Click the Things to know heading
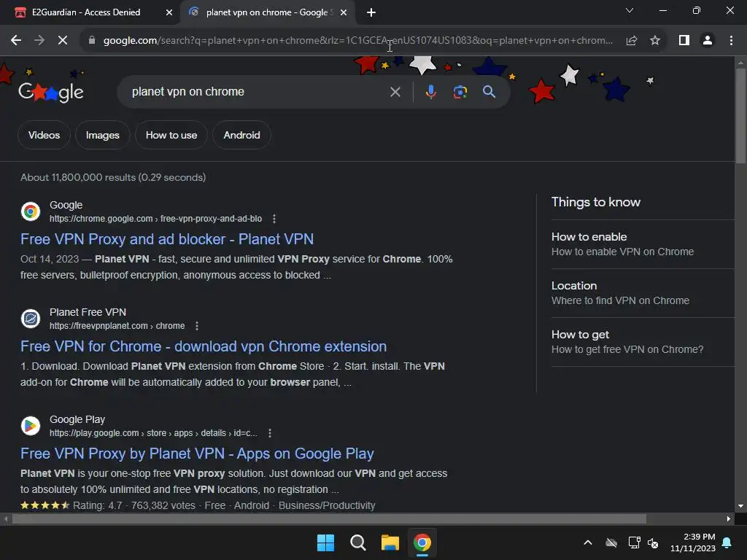Screen dimensions: 747x560 (595, 202)
